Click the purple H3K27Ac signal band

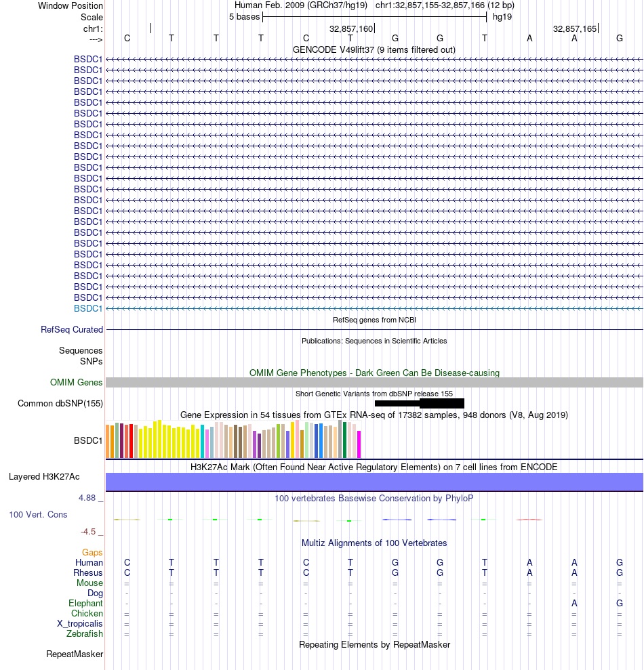pos(375,482)
